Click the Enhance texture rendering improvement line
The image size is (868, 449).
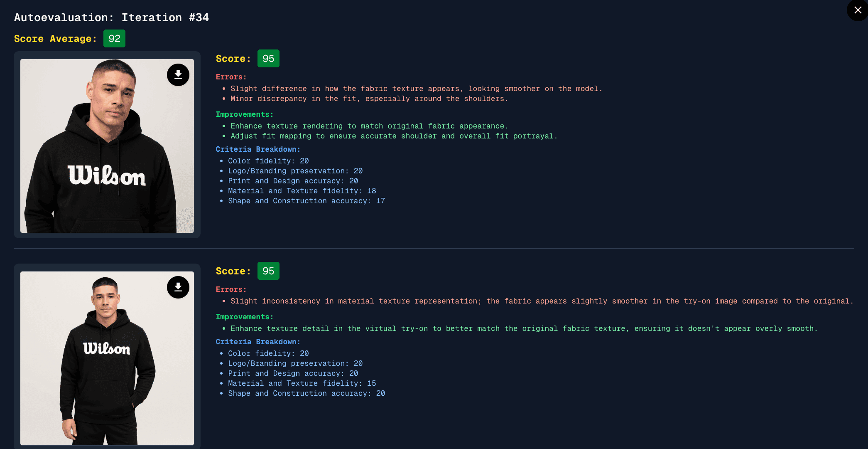click(x=369, y=126)
